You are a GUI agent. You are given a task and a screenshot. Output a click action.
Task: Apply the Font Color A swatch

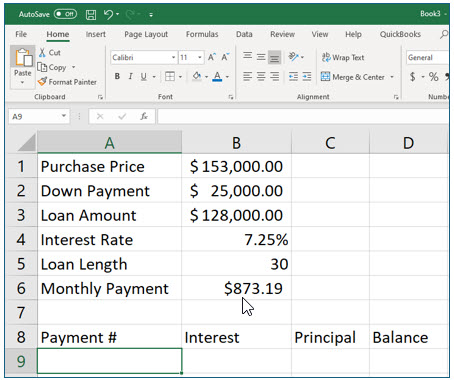[217, 77]
